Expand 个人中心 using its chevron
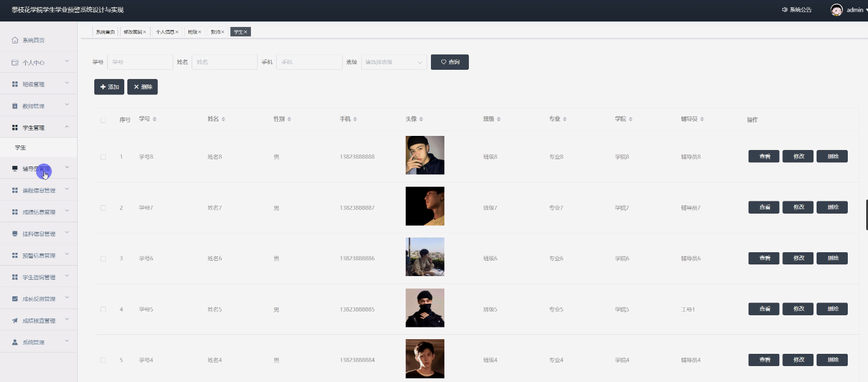Image resolution: width=868 pixels, height=382 pixels. pos(67,62)
